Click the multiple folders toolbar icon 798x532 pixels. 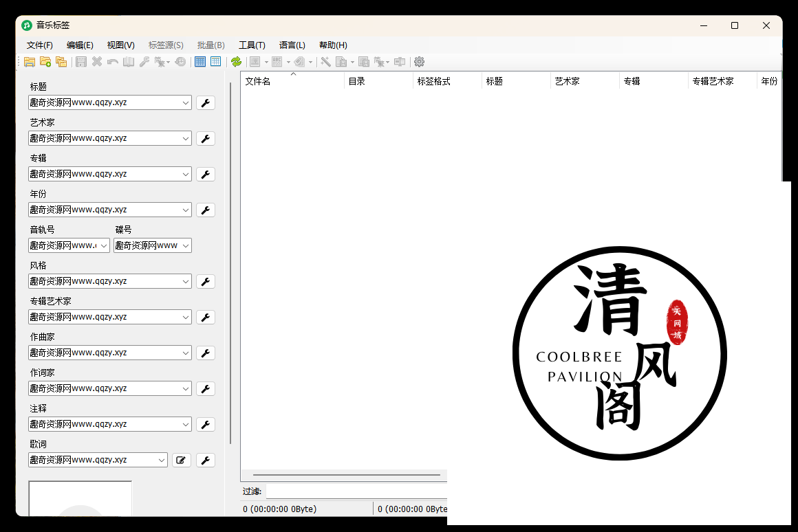click(61, 62)
